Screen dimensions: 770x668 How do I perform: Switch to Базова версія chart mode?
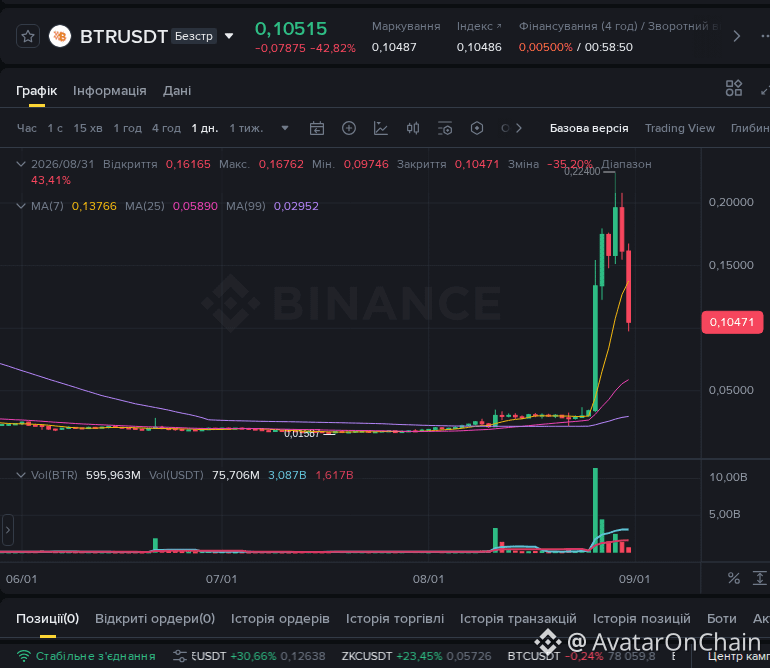tap(589, 128)
